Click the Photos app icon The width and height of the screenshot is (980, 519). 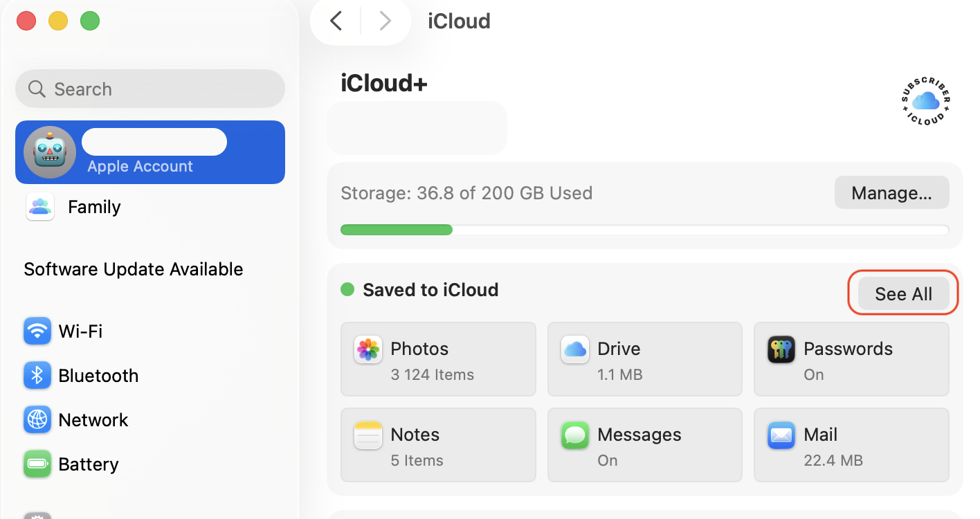tap(368, 349)
